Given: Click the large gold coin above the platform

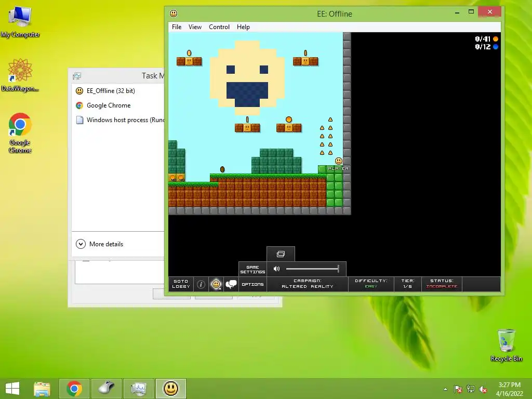Looking at the screenshot, I should [x=289, y=119].
